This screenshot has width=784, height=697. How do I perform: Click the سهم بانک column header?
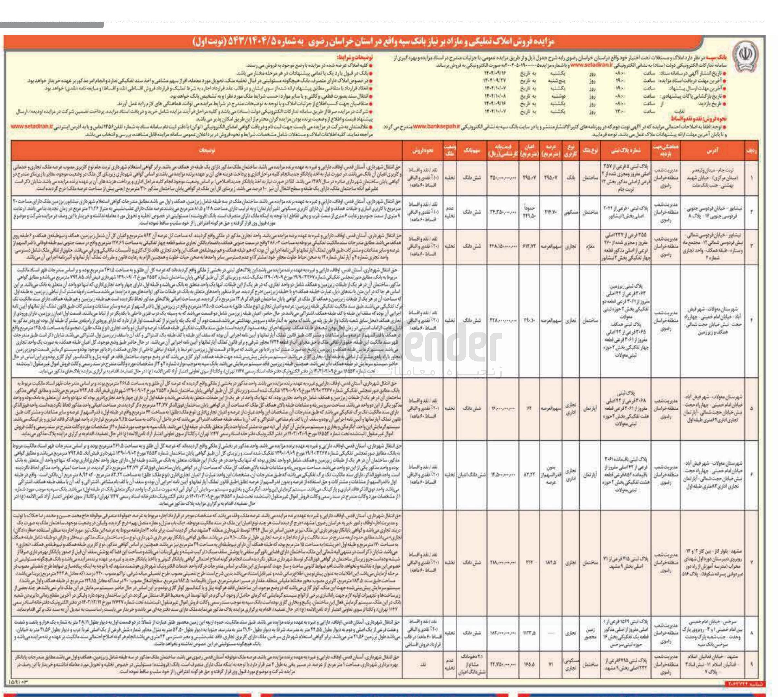(471, 151)
